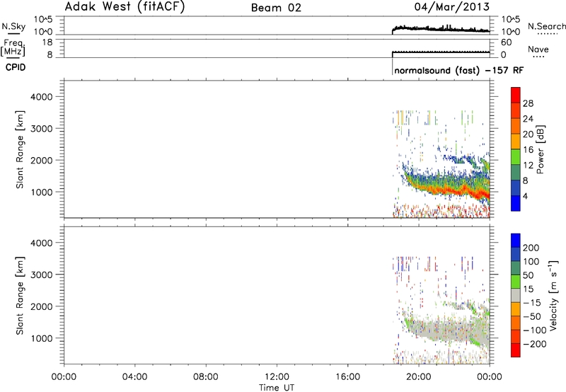Screen dimensions: 566x392
Task: Click the velocity panel 'Slant Range [km]' label
Action: point(20,295)
